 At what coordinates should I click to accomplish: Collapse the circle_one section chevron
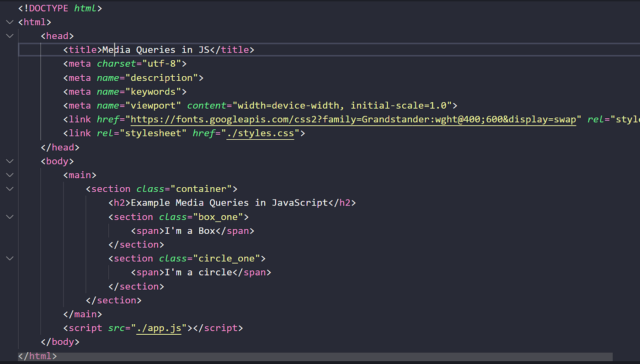[10, 258]
